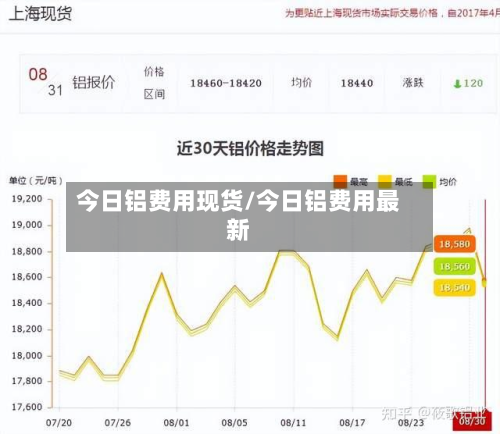
Task: Click the green down arrow change icon
Action: click(457, 84)
